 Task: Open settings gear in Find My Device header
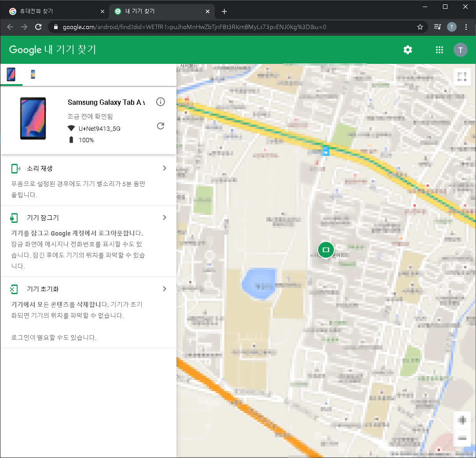click(x=408, y=50)
